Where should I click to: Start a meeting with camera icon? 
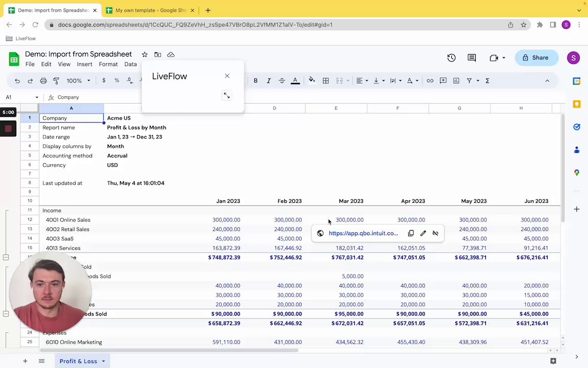[x=494, y=58]
